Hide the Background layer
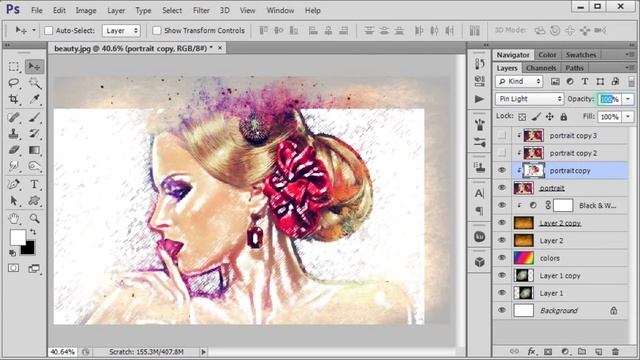Screen dimensions: 640x360 click(502, 310)
